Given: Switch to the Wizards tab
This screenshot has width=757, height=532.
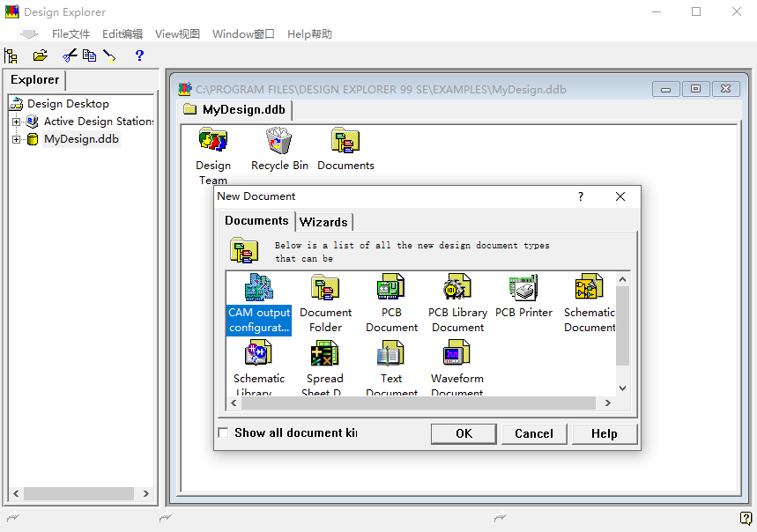Looking at the screenshot, I should tap(323, 222).
